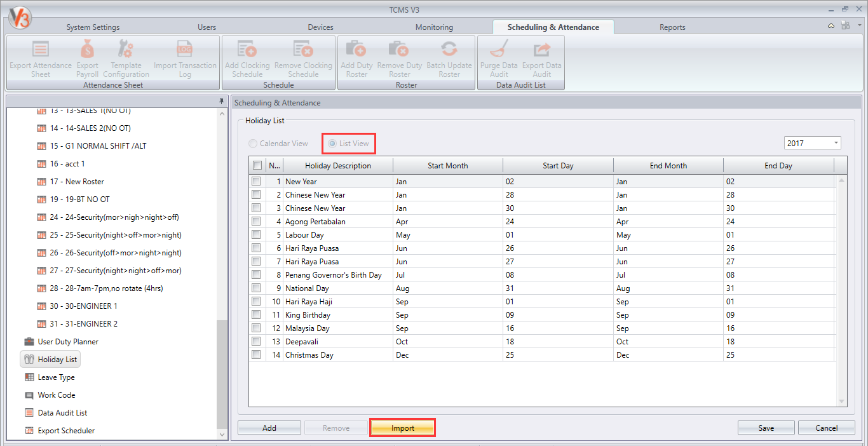Image resolution: width=868 pixels, height=446 pixels.
Task: Switch to the Monitoring tab
Action: pos(434,27)
